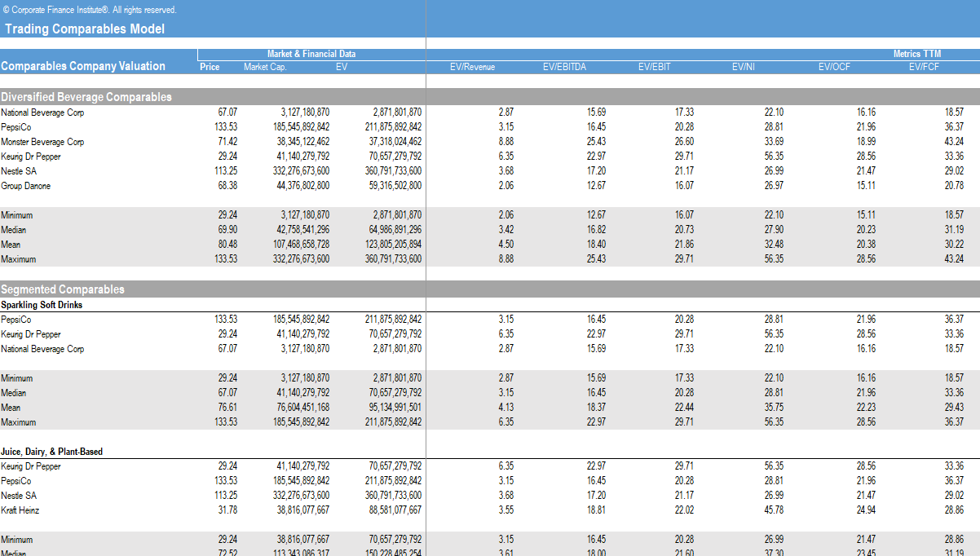Select Sparkling Mean market cap 76,604,451,168

pyautogui.click(x=302, y=408)
